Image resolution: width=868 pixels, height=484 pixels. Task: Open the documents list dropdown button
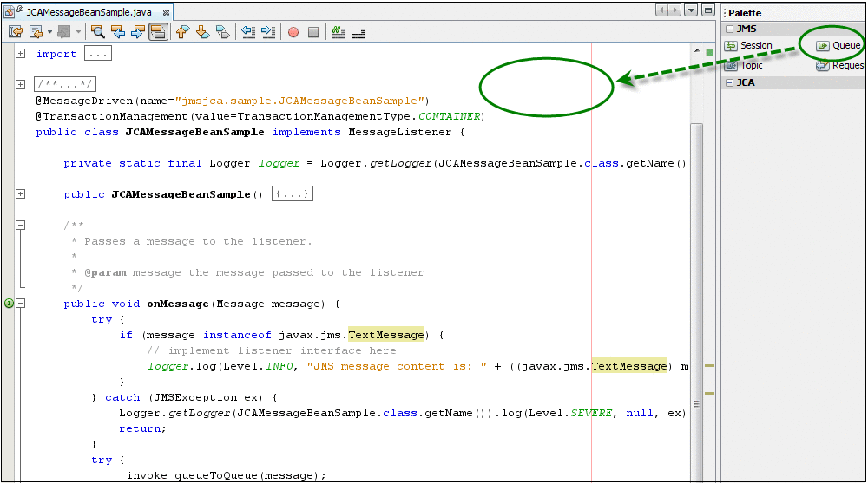[691, 10]
